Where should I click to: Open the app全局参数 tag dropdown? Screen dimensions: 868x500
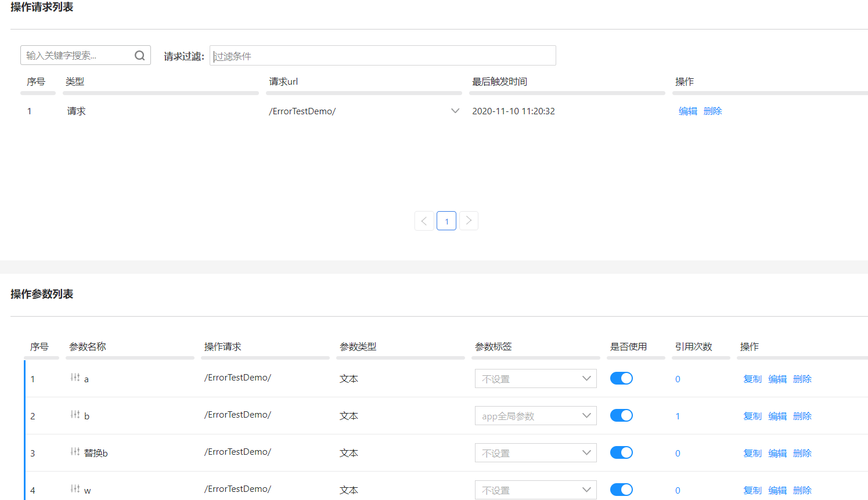coord(535,416)
